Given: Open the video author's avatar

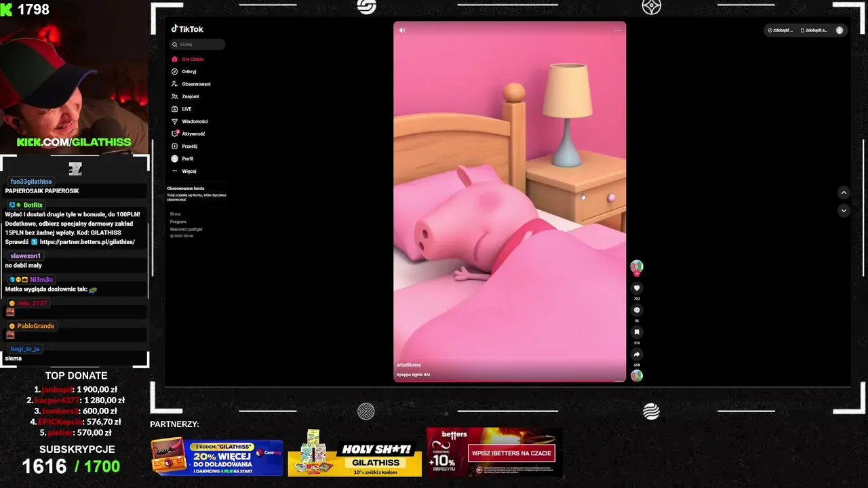Looking at the screenshot, I should point(636,266).
